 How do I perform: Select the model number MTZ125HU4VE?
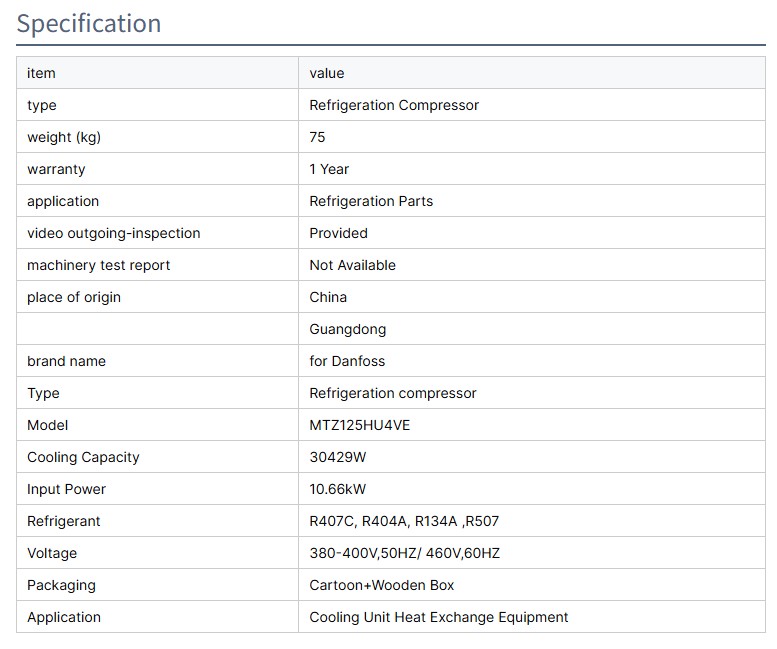[x=360, y=425]
